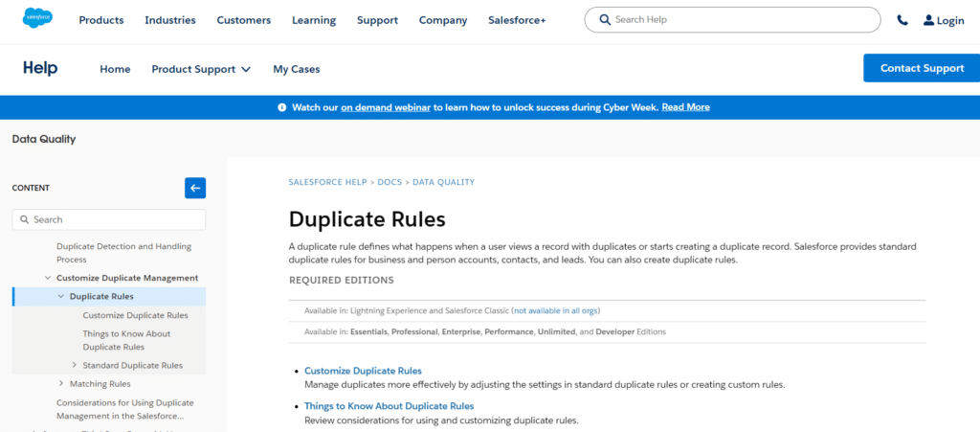Screen dimensions: 980x432
Task: Open Matching Rules in the sidebar
Action: pos(100,384)
